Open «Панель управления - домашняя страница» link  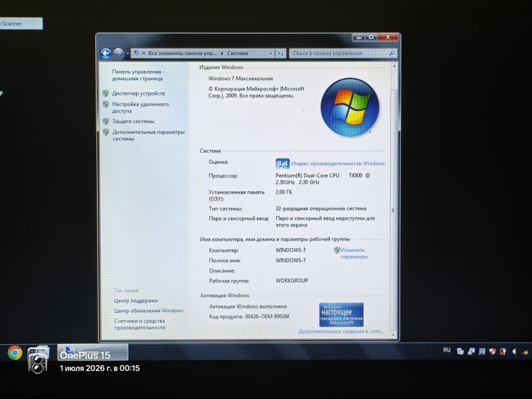click(x=138, y=75)
